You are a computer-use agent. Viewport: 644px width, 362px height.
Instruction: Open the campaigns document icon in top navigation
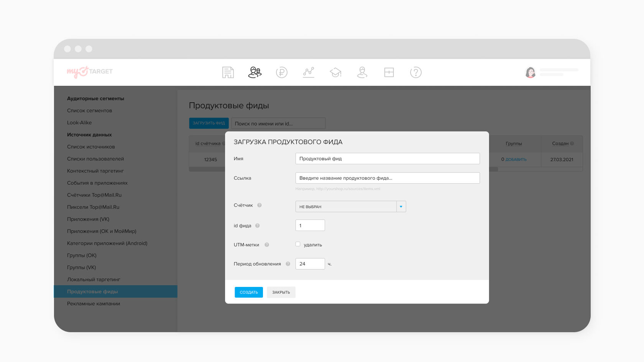(228, 72)
